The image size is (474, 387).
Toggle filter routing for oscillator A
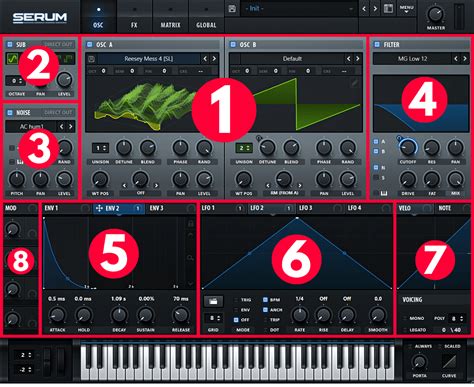[376, 142]
